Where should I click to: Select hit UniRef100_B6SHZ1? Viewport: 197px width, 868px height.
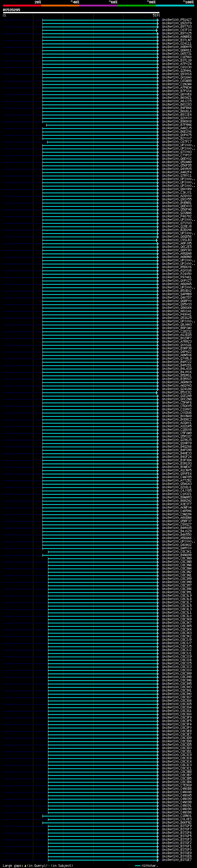coord(176,98)
